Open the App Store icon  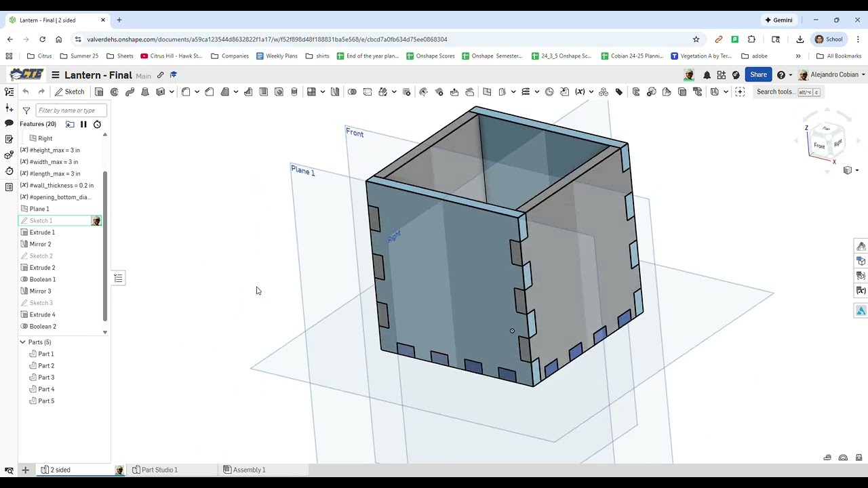click(x=721, y=75)
